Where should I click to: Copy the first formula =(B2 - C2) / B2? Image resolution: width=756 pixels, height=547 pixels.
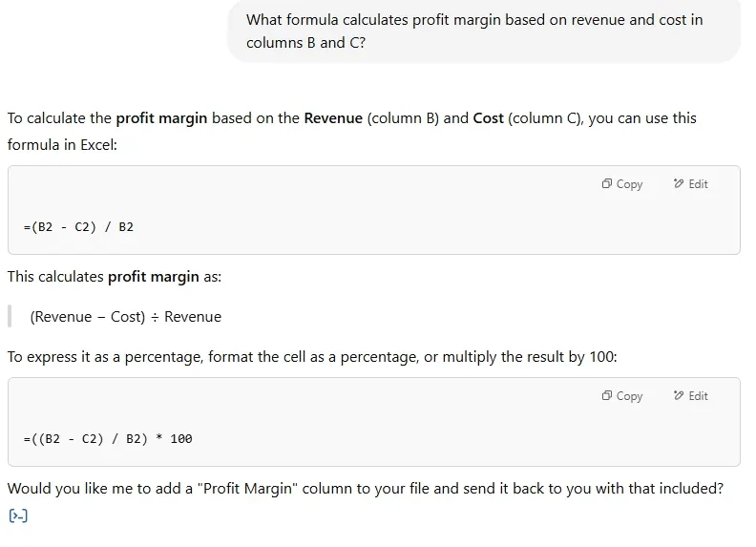[x=622, y=184]
